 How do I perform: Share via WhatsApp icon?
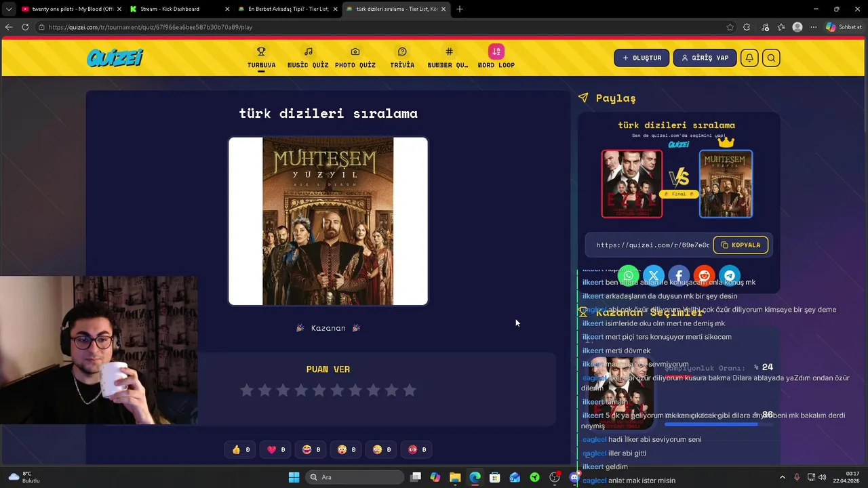629,276
